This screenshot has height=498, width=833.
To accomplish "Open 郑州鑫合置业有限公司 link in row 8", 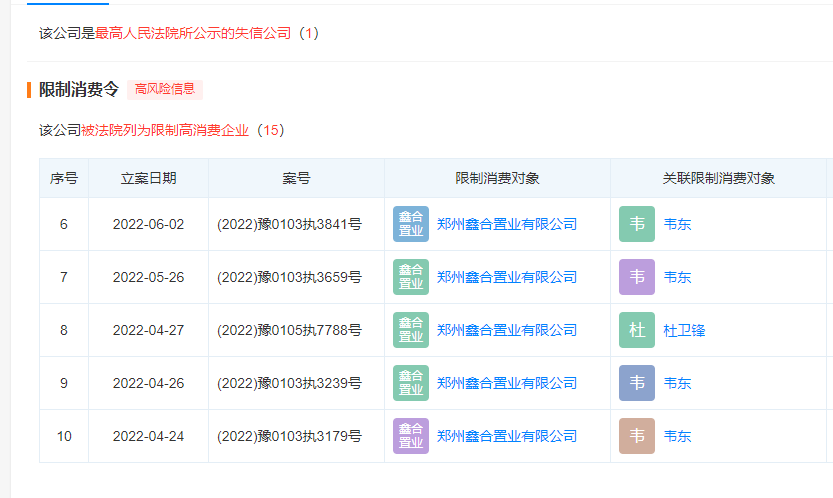I will click(x=507, y=330).
